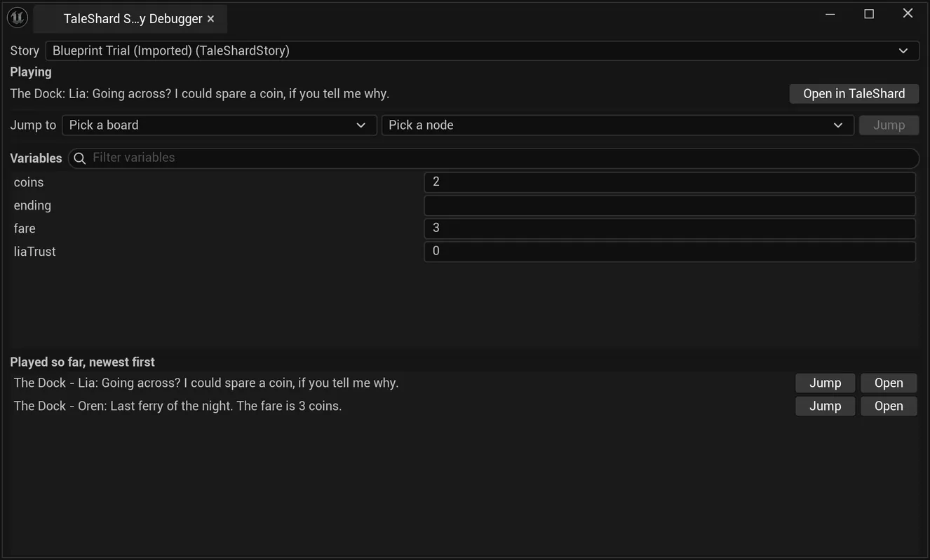
Task: Edit the coins variable value field
Action: pos(670,182)
